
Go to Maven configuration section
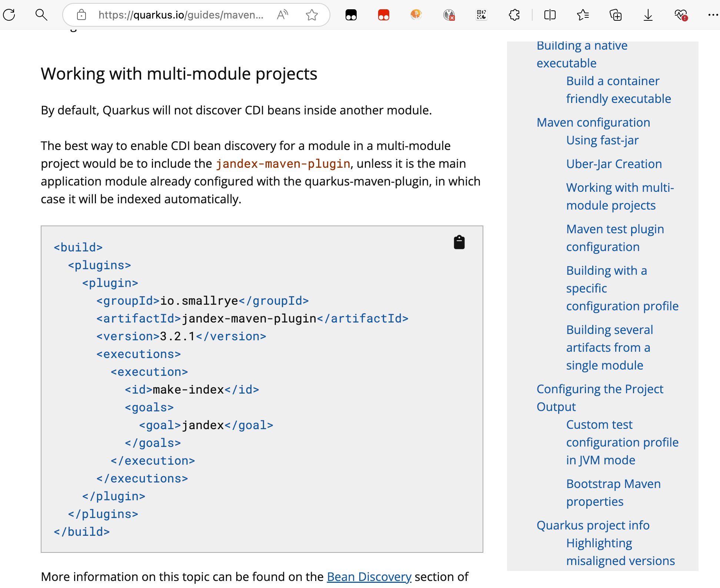point(593,122)
